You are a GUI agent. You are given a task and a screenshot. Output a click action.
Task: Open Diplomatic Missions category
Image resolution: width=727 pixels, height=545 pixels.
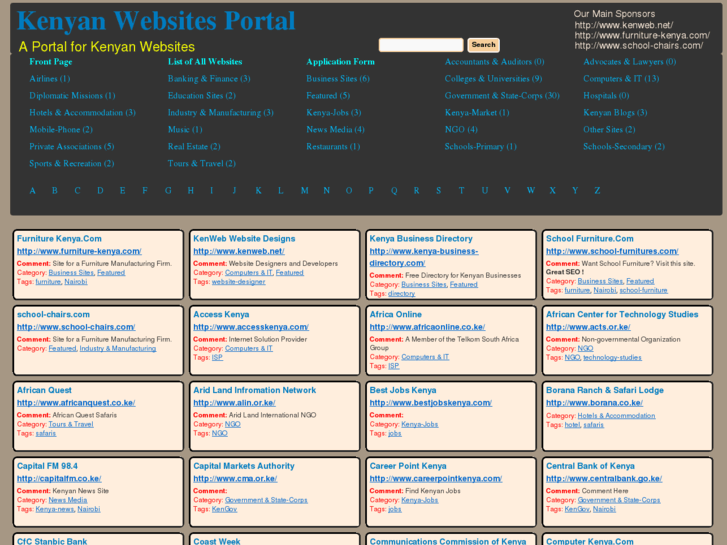click(72, 96)
